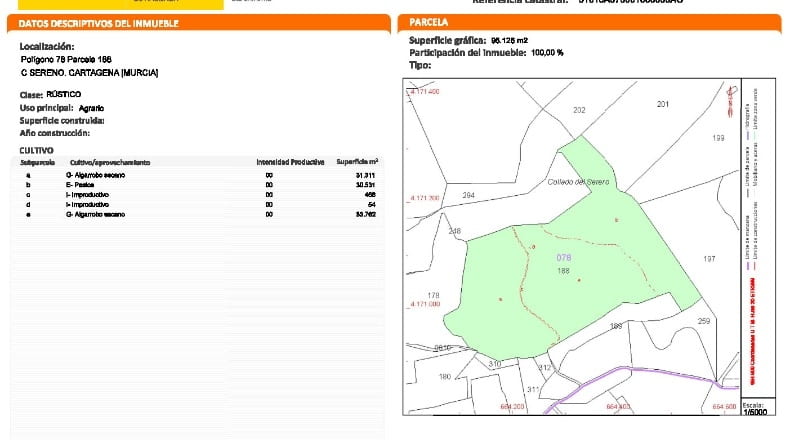790x440 pixels.
Task: Click I- Improductivo in row d
Action: 87,205
